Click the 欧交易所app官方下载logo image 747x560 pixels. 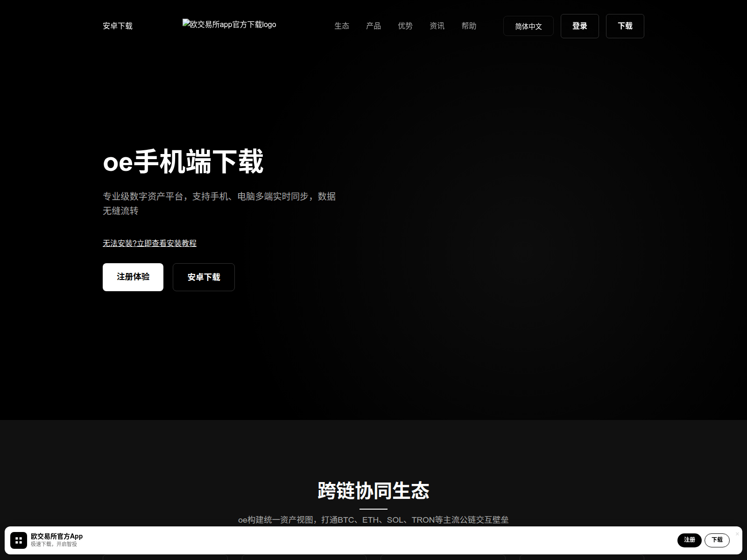(229, 24)
